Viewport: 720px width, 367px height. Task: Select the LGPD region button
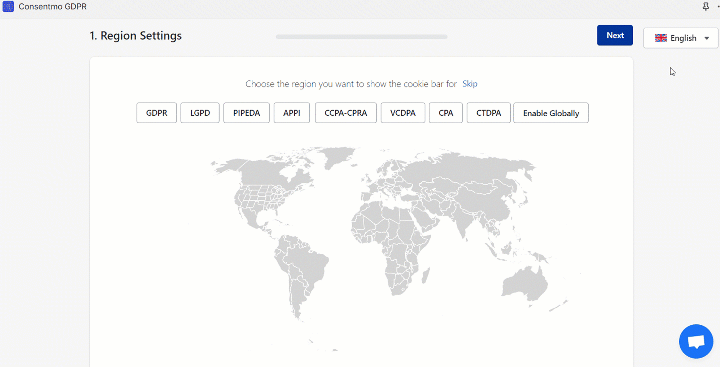coord(200,113)
